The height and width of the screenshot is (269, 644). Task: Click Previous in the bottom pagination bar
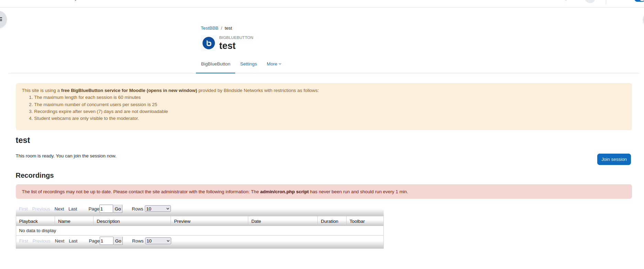click(x=42, y=241)
